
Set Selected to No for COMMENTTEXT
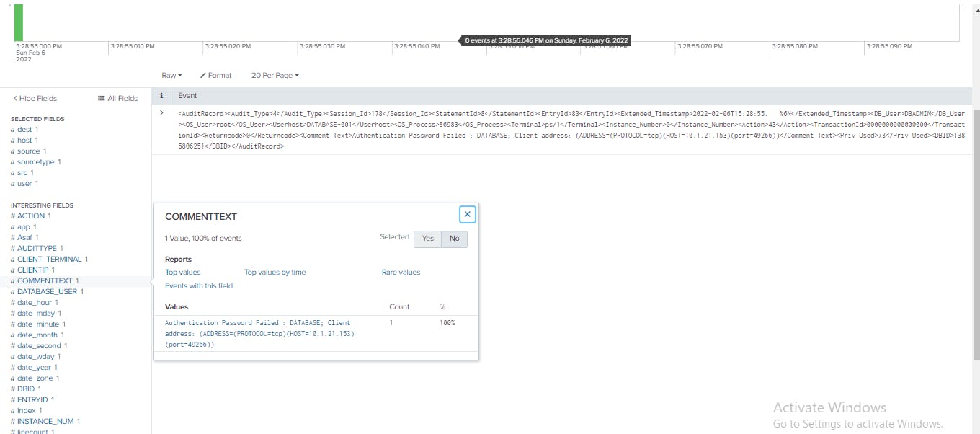(455, 239)
